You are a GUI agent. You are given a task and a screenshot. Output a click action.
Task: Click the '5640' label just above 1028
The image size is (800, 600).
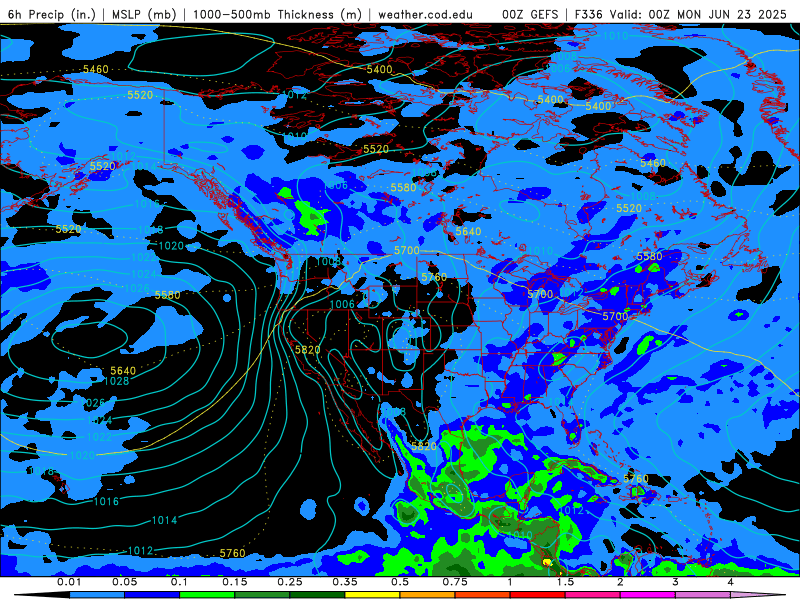point(123,371)
